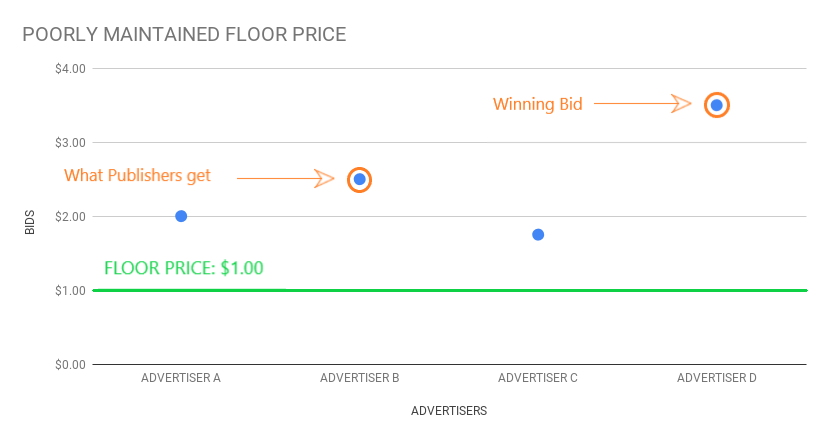Click the $3.00 axis tick label
The image size is (828, 440).
(70, 143)
